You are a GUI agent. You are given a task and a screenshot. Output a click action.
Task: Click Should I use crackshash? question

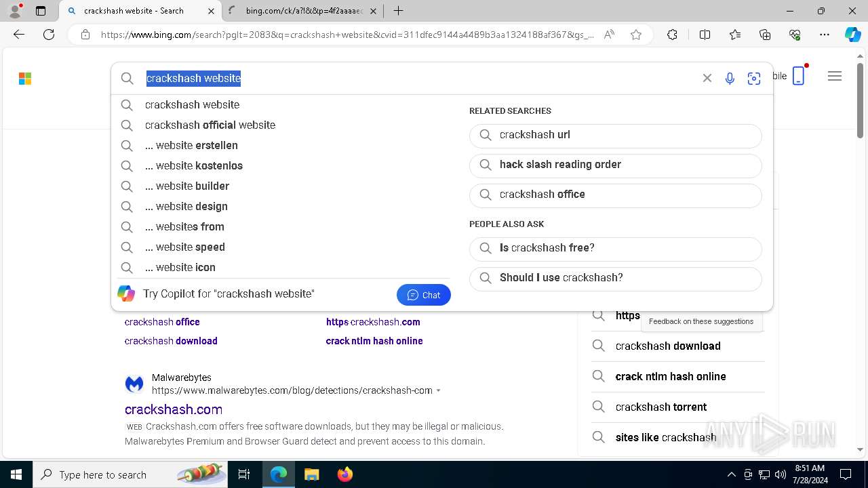point(615,278)
